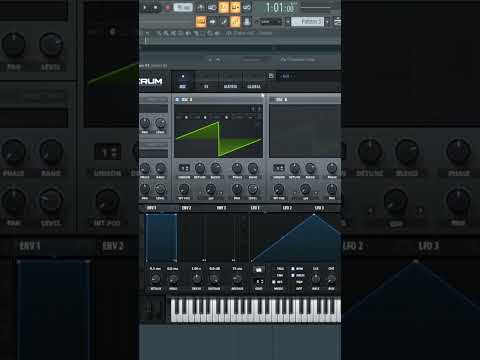
Task: Click Blend knob of empty oscillator
Action: pyautogui.click(x=310, y=168)
